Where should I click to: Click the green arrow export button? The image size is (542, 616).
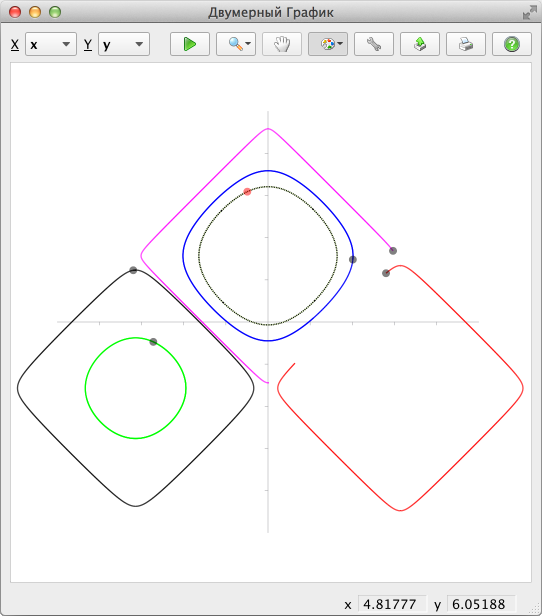(419, 44)
